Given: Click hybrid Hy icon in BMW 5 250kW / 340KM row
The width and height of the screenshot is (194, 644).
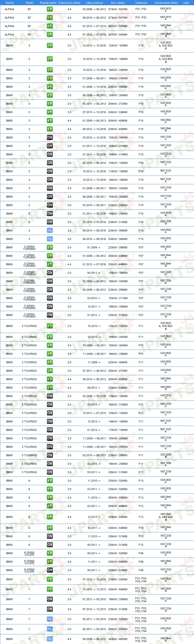Looking at the screenshot, I should point(50,239).
